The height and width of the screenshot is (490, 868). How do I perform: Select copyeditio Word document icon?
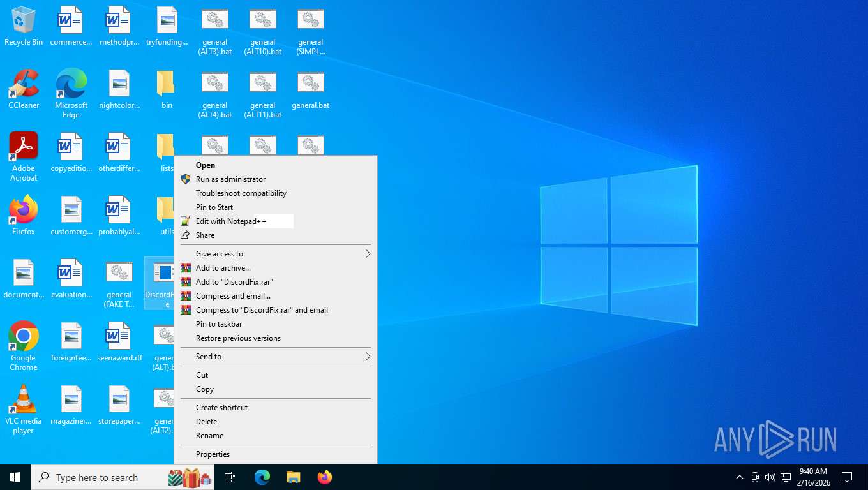(71, 152)
